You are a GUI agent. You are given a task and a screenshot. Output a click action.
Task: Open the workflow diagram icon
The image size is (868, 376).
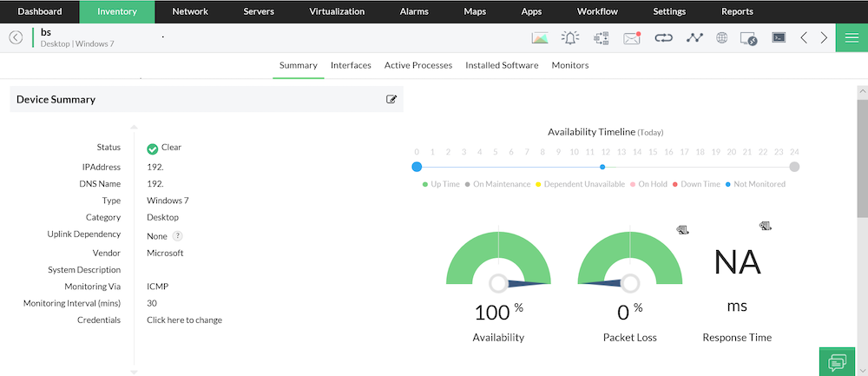(x=601, y=37)
